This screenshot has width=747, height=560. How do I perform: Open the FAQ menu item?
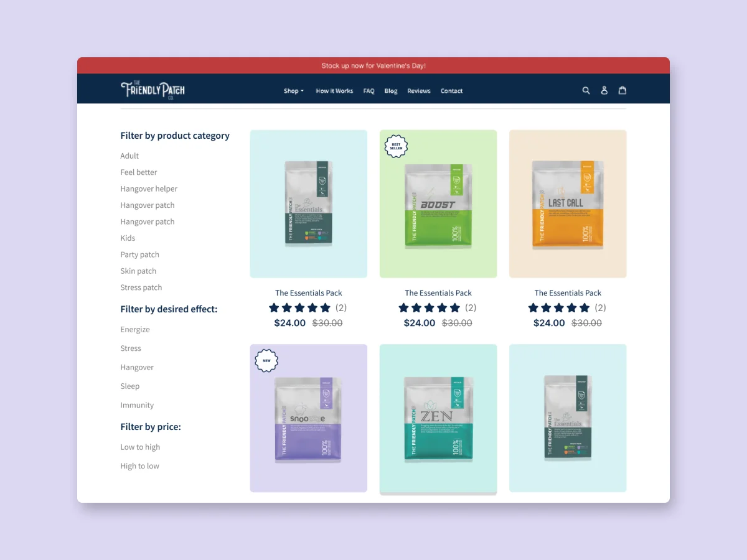pos(369,91)
